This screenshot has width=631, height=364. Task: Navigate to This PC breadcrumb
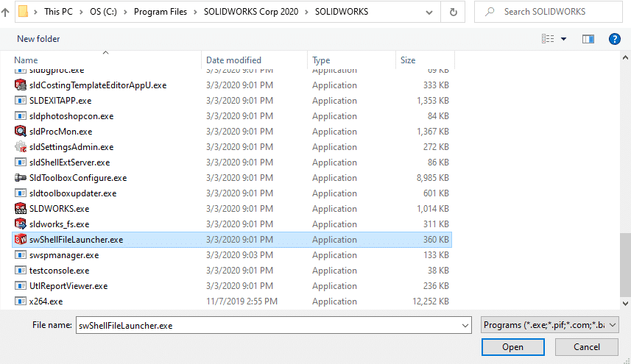tap(58, 12)
